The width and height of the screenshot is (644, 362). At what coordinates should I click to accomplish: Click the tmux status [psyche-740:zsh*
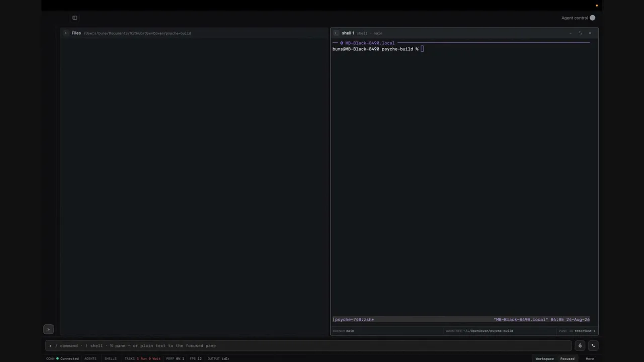(x=353, y=319)
